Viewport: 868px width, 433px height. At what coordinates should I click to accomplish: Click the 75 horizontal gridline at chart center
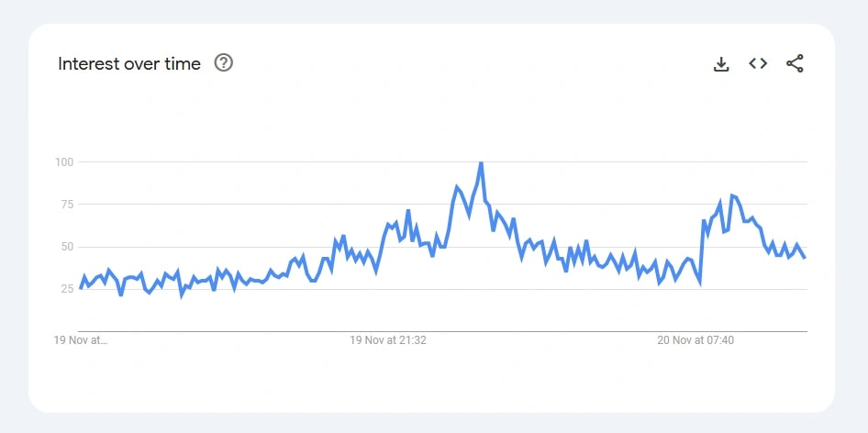[442, 205]
